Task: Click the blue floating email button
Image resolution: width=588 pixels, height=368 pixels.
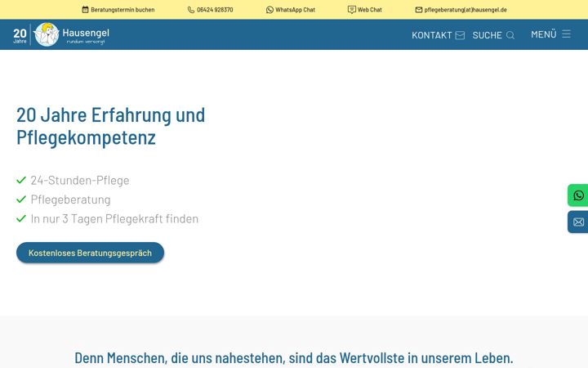Action: (x=578, y=222)
